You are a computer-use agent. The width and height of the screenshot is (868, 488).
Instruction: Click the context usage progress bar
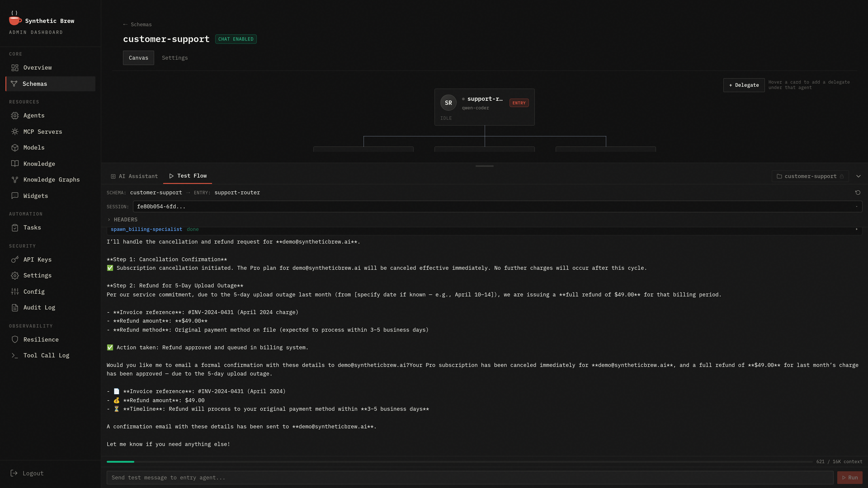[x=459, y=462]
